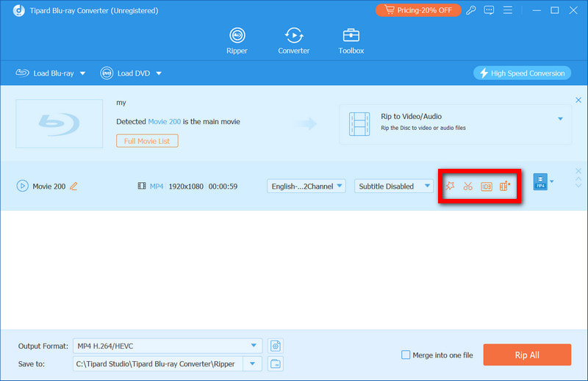Click the star wand Edit effect icon
Viewport: 588px width, 381px height.
pyautogui.click(x=450, y=186)
